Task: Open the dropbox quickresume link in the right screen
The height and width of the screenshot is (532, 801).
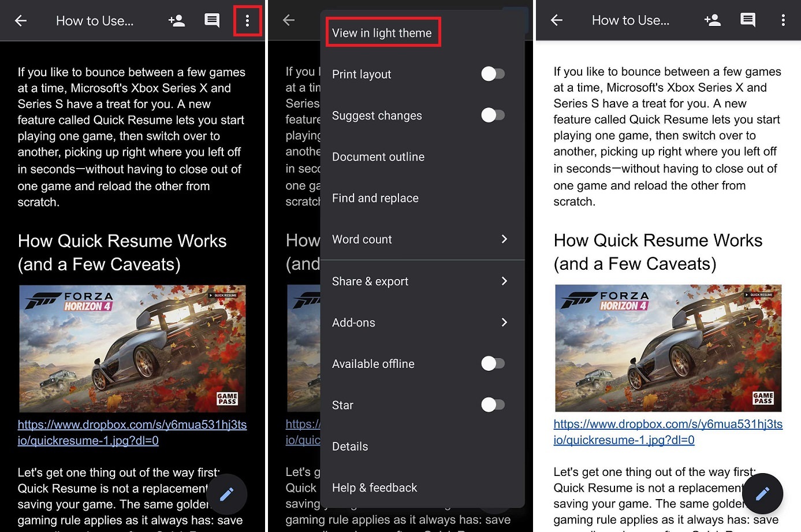Action: [x=668, y=432]
